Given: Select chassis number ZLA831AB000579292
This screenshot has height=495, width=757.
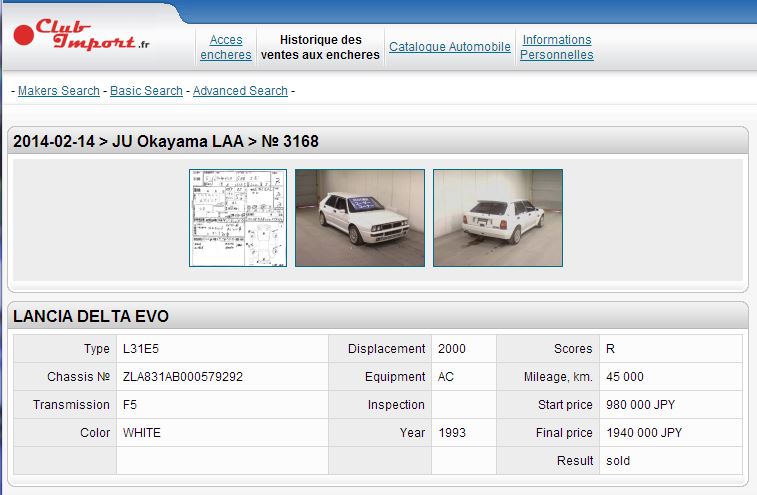Looking at the screenshot, I should click(183, 377).
